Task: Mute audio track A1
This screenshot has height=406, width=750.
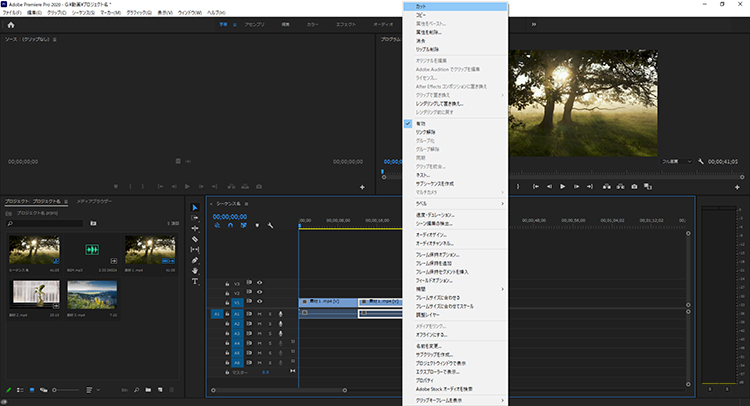Action: (x=260, y=314)
